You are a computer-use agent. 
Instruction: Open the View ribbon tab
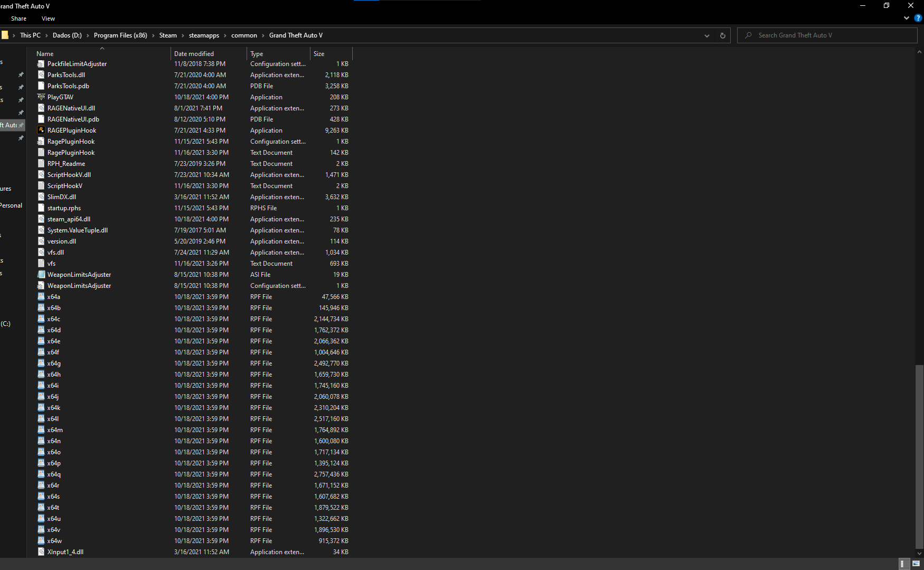[x=48, y=18]
